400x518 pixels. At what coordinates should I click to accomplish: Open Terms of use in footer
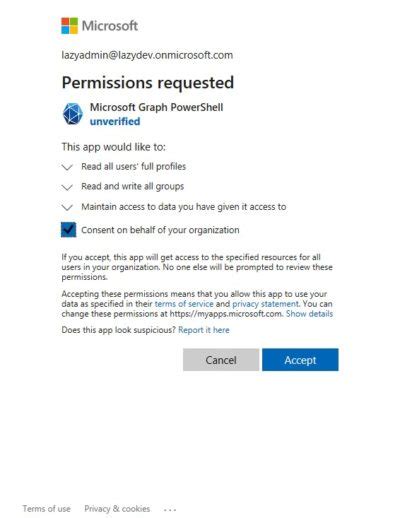click(x=46, y=509)
